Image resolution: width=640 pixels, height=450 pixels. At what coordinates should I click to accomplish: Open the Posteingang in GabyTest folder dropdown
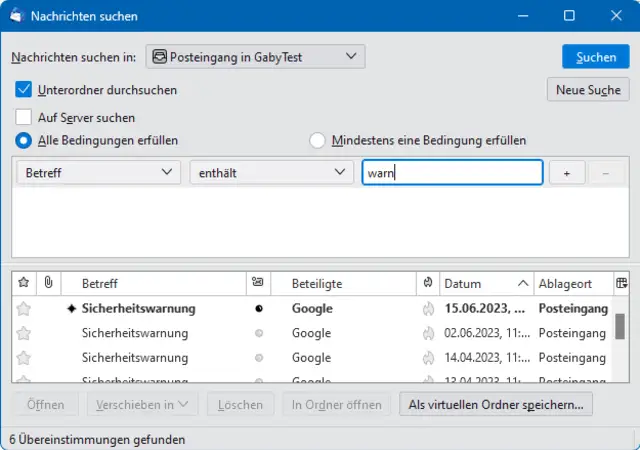tap(254, 57)
